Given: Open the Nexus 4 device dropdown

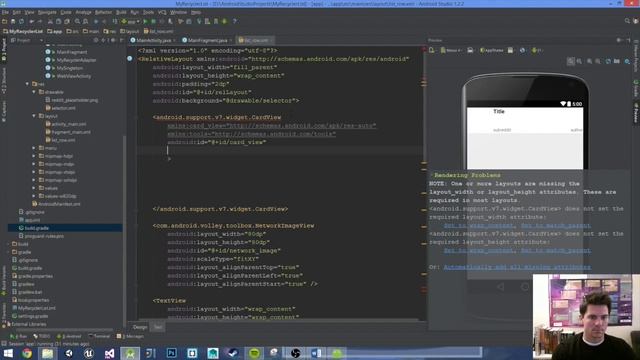Looking at the screenshot, I should tap(451, 50).
